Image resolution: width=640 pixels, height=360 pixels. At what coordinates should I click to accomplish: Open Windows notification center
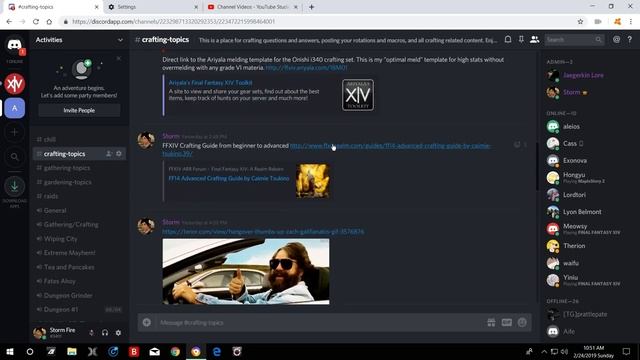pos(627,351)
